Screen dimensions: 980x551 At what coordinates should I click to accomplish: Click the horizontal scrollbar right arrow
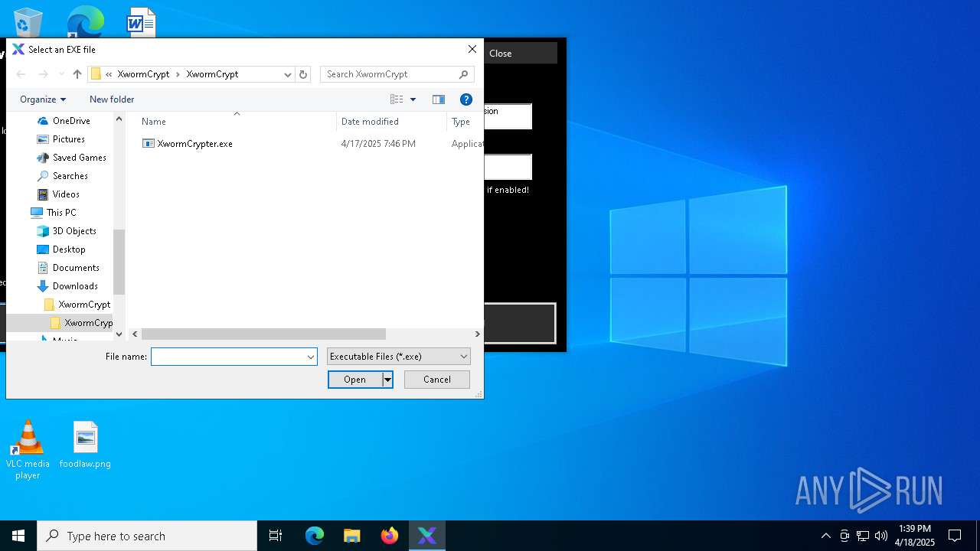click(x=477, y=334)
